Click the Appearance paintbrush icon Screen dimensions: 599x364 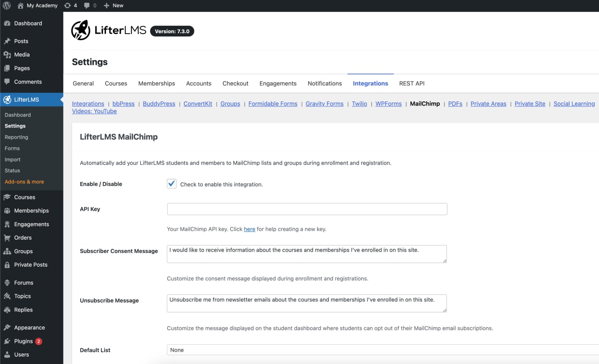[x=7, y=328]
